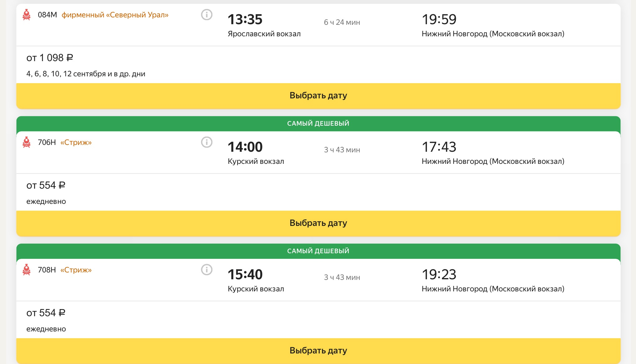Open info icon for train 706Н
636x364 pixels.
(207, 142)
